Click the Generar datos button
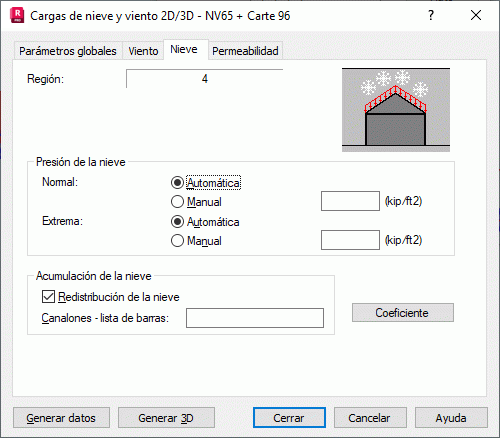Viewport: 500px width, 438px height. click(61, 418)
